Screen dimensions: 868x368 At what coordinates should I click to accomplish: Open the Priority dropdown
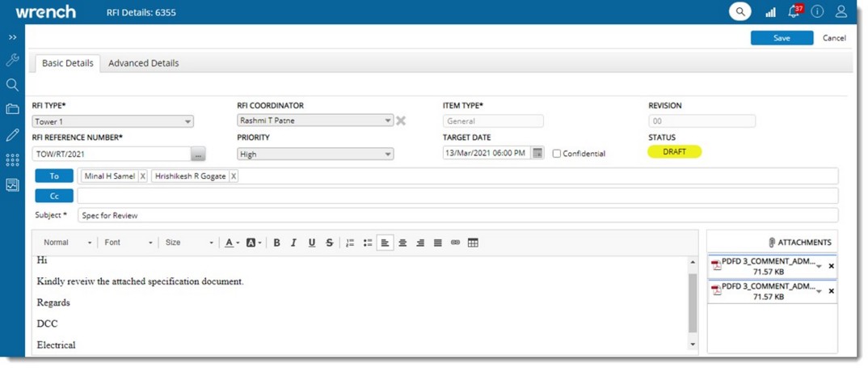(388, 154)
